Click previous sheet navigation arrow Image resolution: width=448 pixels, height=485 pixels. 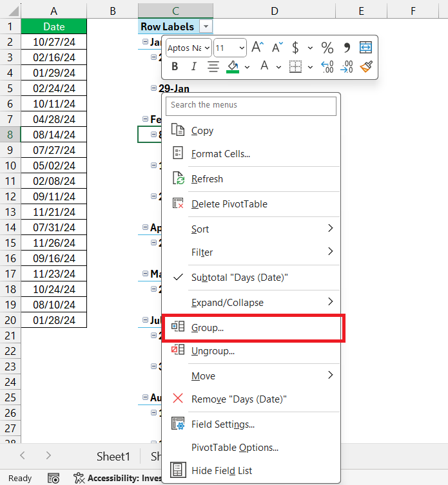[x=23, y=455]
